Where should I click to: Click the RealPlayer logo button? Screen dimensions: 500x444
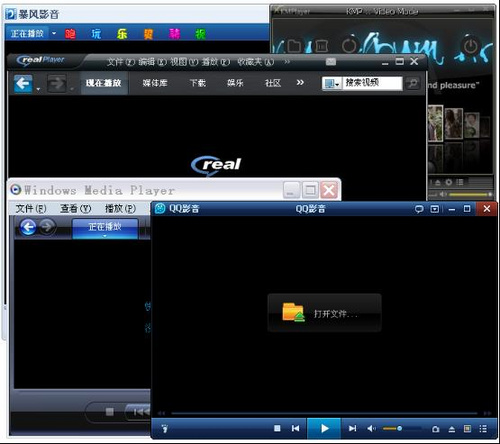tap(40, 60)
